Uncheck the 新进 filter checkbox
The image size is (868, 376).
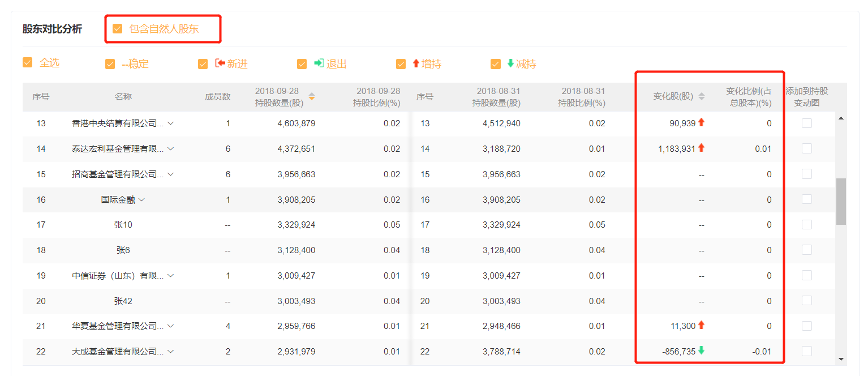pyautogui.click(x=203, y=64)
